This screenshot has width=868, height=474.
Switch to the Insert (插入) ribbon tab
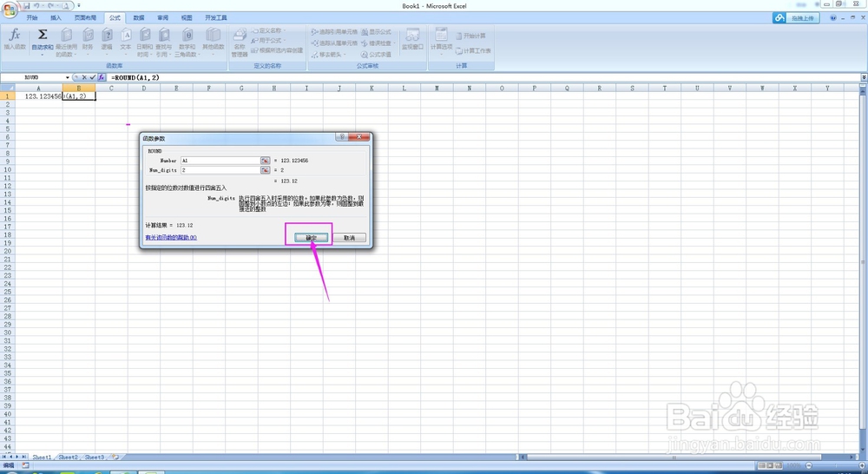coord(56,17)
